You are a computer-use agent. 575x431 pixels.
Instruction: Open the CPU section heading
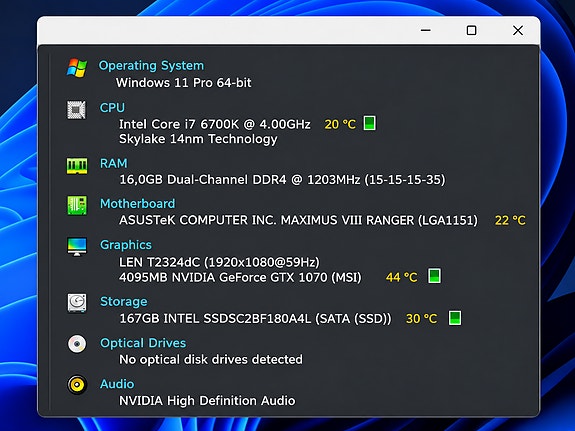pyautogui.click(x=112, y=107)
